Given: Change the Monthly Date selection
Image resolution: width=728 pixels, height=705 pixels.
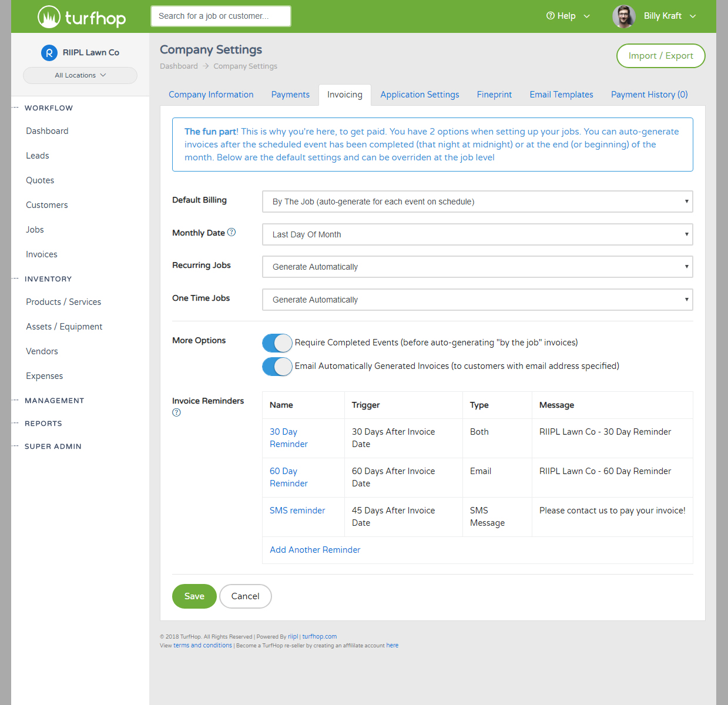Looking at the screenshot, I should pos(477,234).
